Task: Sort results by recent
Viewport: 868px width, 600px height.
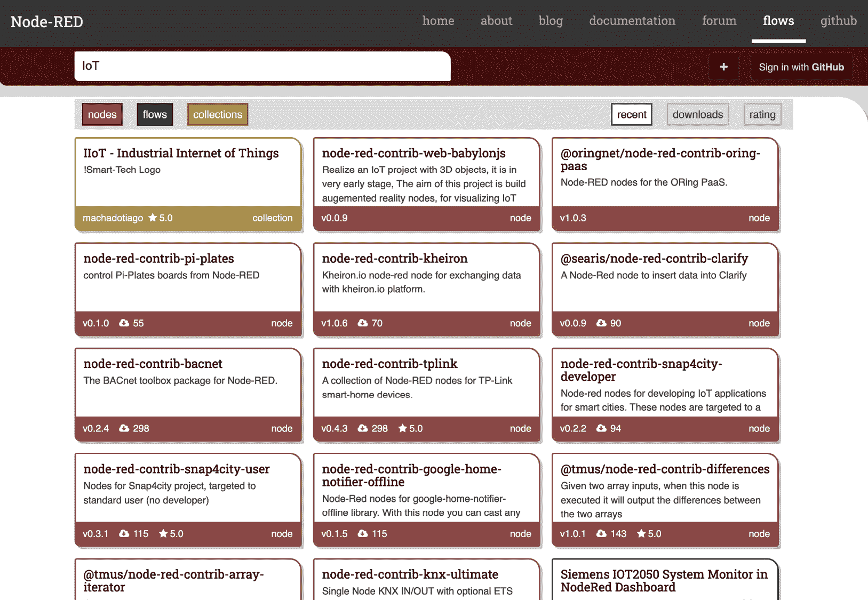Action: click(x=632, y=115)
